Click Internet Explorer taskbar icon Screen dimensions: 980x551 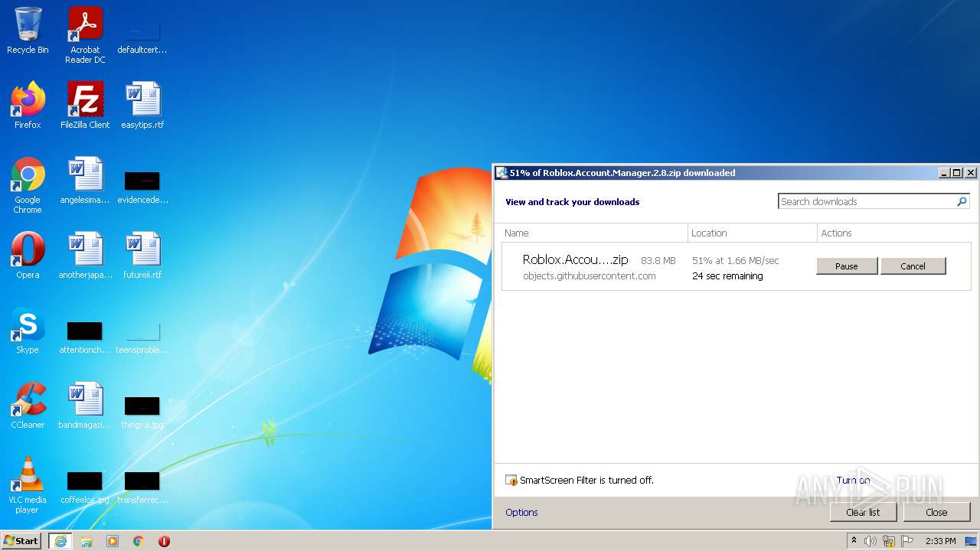pyautogui.click(x=60, y=541)
